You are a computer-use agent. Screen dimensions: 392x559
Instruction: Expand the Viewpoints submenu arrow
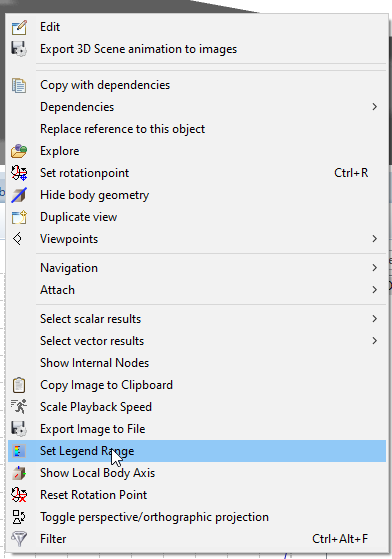click(375, 239)
